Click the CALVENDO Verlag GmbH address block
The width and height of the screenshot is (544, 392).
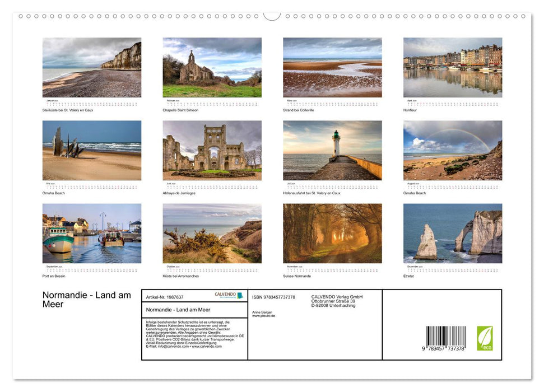335,301
